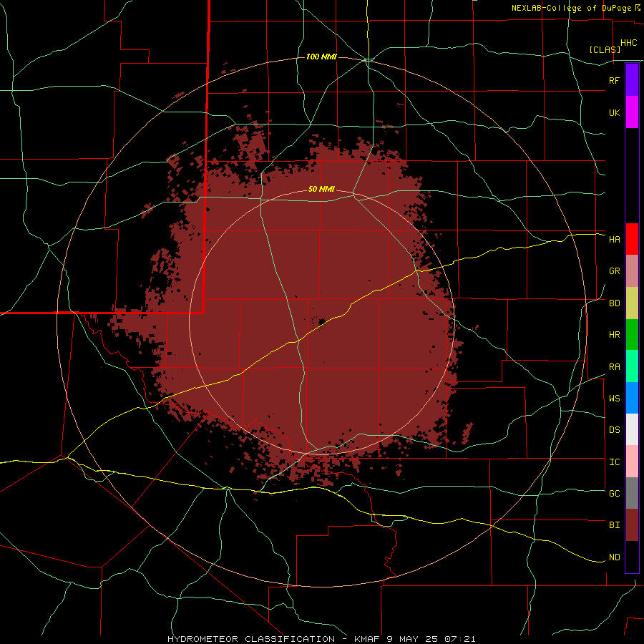Screen dimensions: 644x644
Task: Click the white DS color swatch
Action: pyautogui.click(x=632, y=429)
